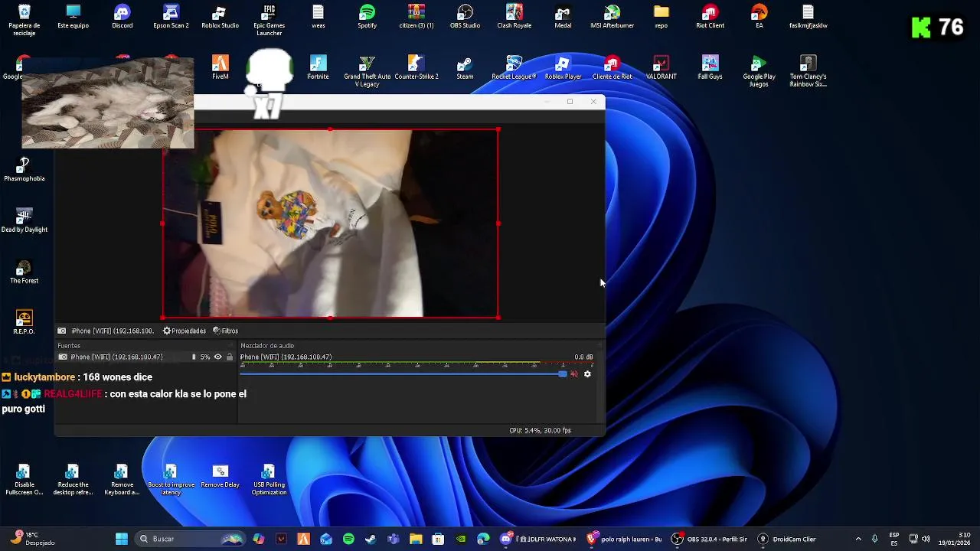Open OBS Studio desktop shortcut

(465, 17)
